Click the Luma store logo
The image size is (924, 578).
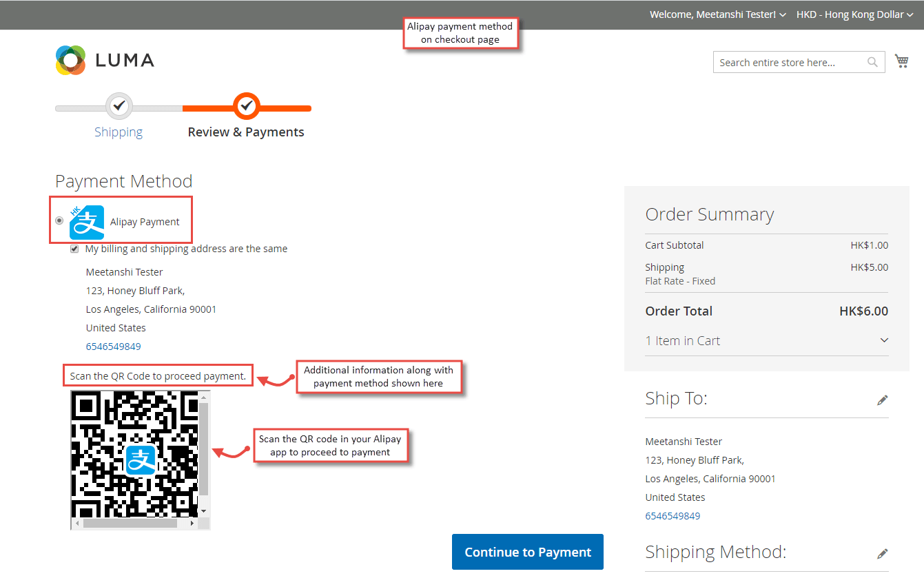[x=104, y=60]
